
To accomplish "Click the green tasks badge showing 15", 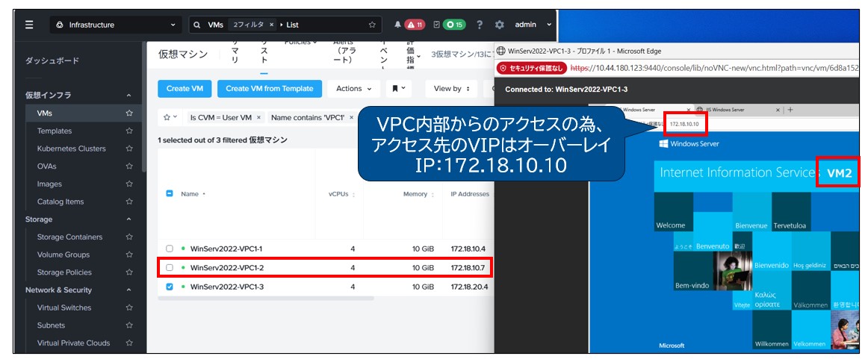I will pos(454,25).
